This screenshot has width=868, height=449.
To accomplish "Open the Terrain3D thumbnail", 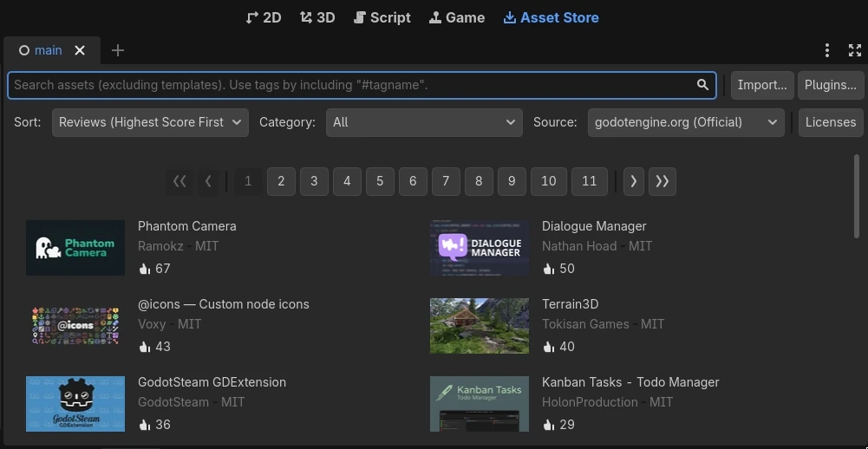I will coord(480,326).
